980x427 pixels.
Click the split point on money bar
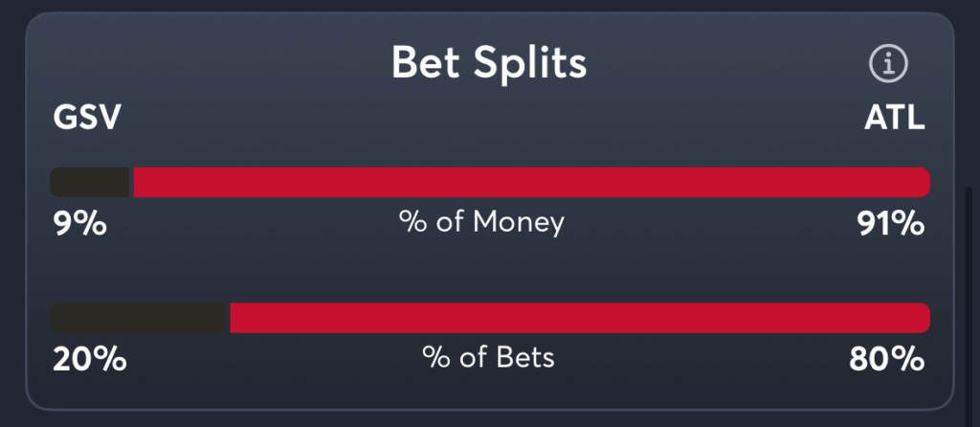point(131,183)
